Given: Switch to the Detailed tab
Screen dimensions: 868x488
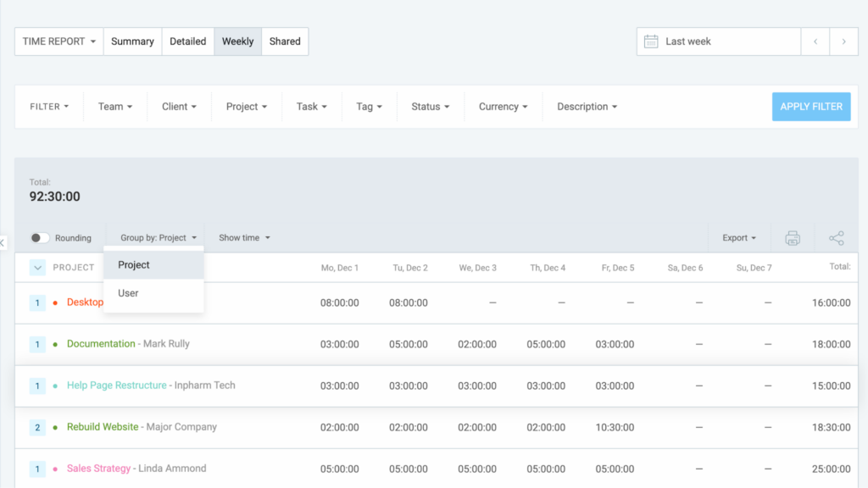Looking at the screenshot, I should tap(187, 42).
